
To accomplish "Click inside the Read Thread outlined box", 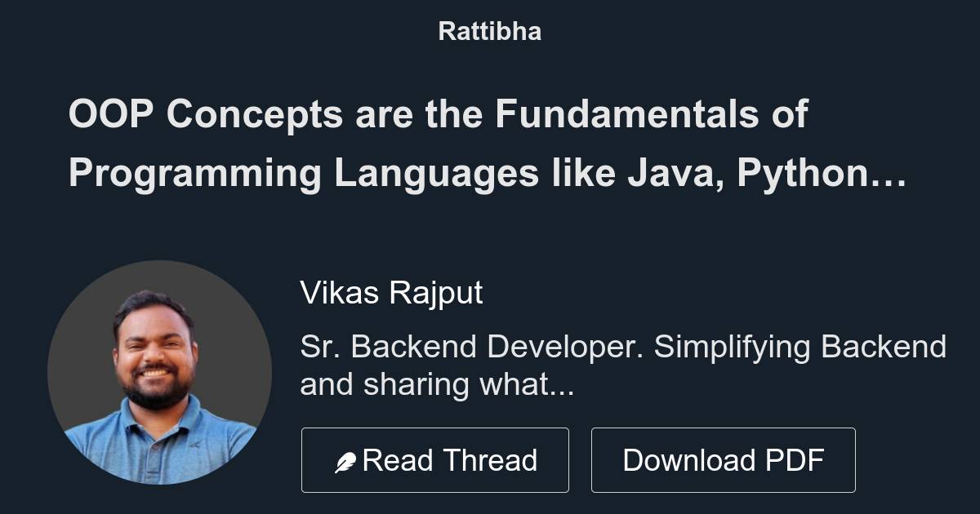I will point(435,459).
